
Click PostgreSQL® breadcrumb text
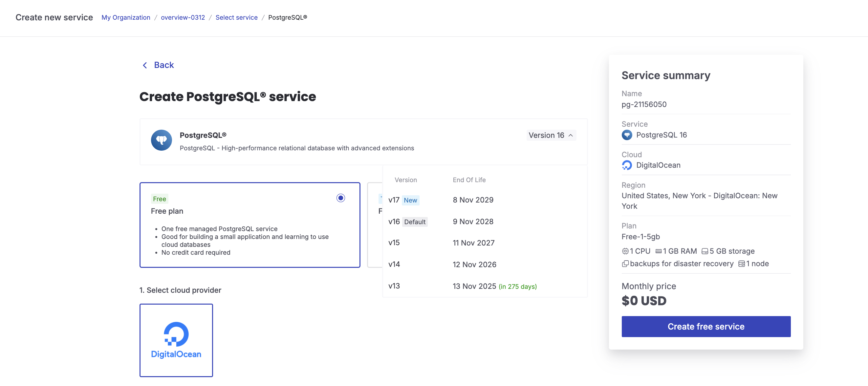[288, 17]
